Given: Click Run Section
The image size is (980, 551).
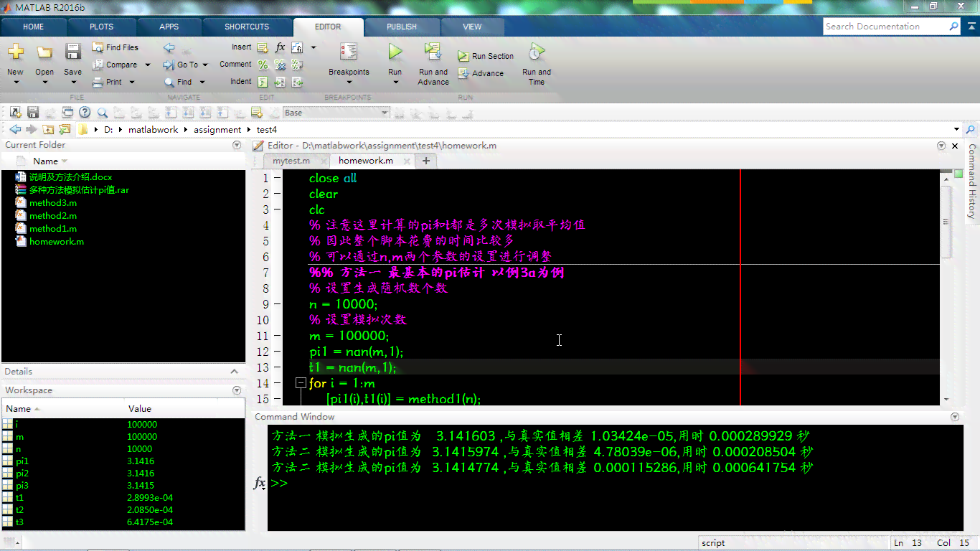Looking at the screenshot, I should [486, 56].
